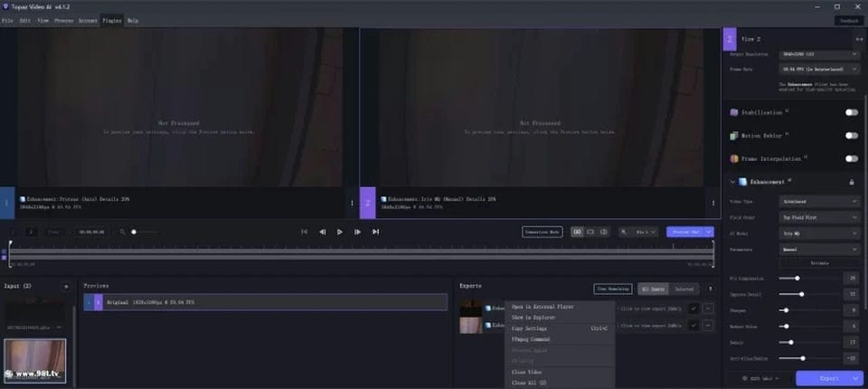Image resolution: width=868 pixels, height=389 pixels.
Task: Click the lock icon in Enhancement header
Action: coord(852,182)
